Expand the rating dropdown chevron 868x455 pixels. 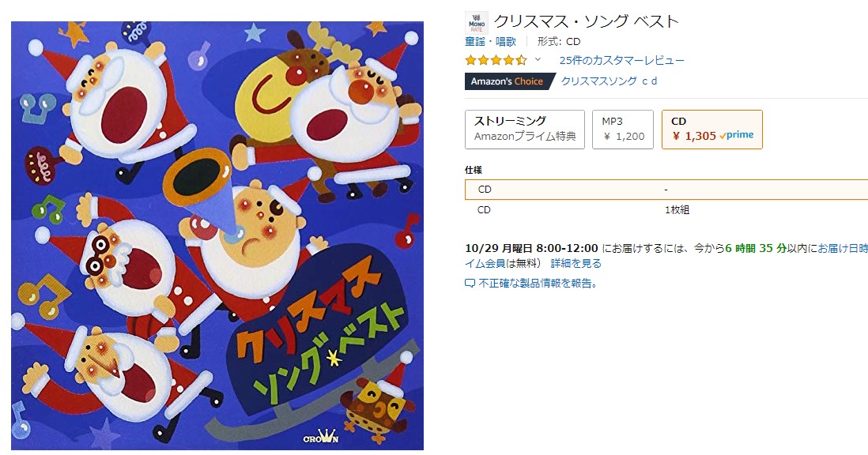click(x=538, y=60)
